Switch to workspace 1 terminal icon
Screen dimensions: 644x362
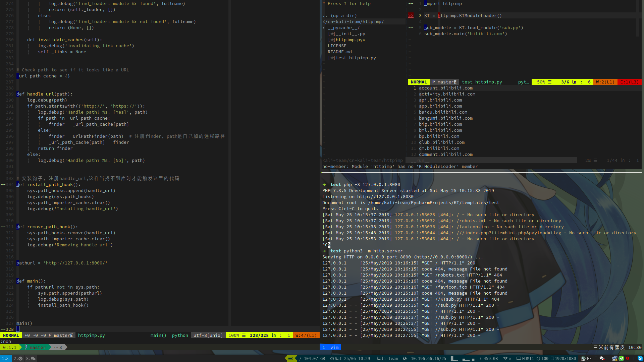tap(6, 359)
